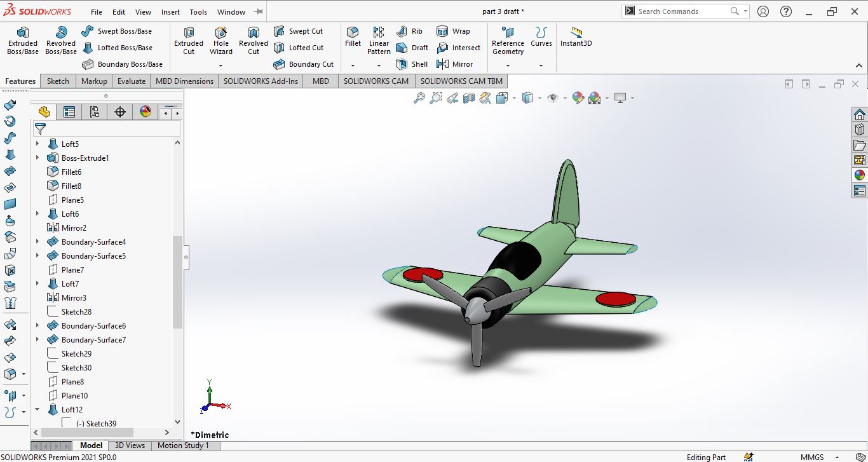Expand the Loft6 feature
The image size is (868, 462).
pos(37,214)
